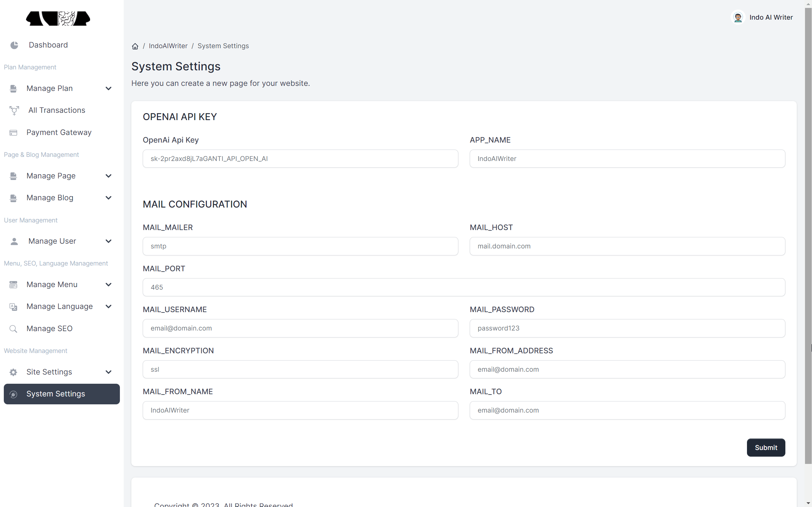Click the Manage Menu list icon
This screenshot has height=507, width=812.
13,284
